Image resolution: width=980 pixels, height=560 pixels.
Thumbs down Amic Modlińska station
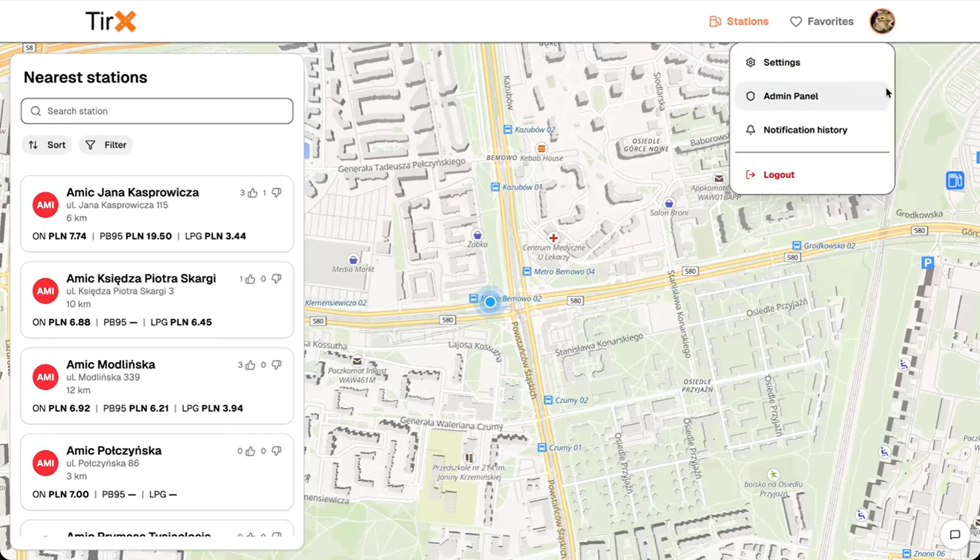[x=276, y=365]
